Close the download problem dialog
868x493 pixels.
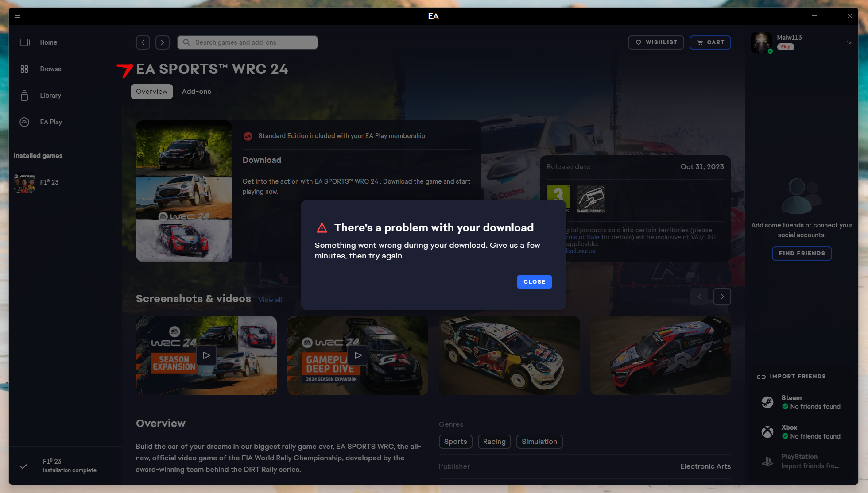pos(534,282)
